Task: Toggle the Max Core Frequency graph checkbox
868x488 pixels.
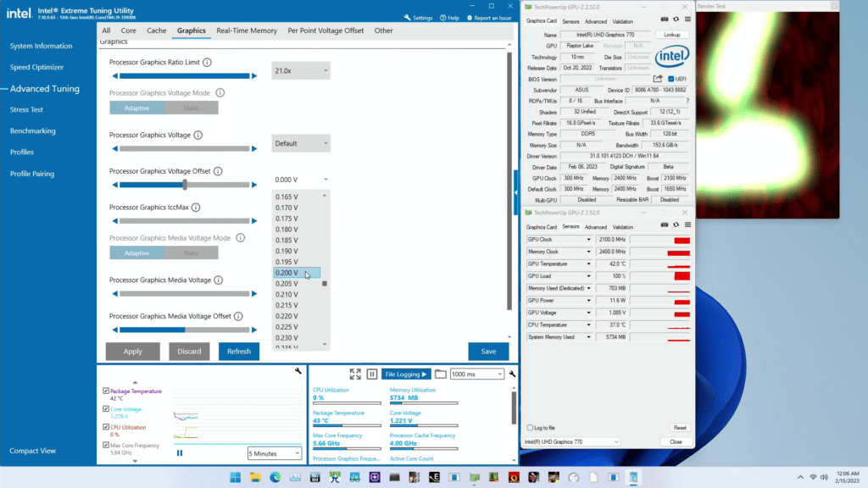Action: coord(106,445)
